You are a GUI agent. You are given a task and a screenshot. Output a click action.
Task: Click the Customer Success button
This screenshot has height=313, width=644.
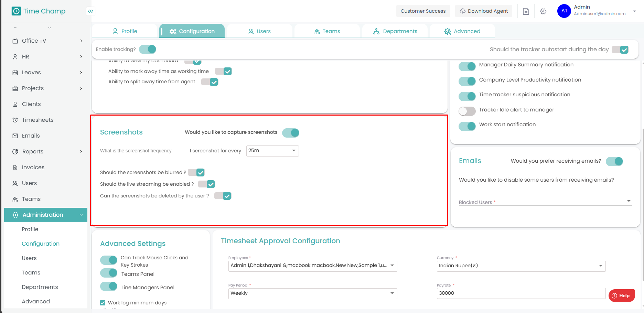(423, 11)
